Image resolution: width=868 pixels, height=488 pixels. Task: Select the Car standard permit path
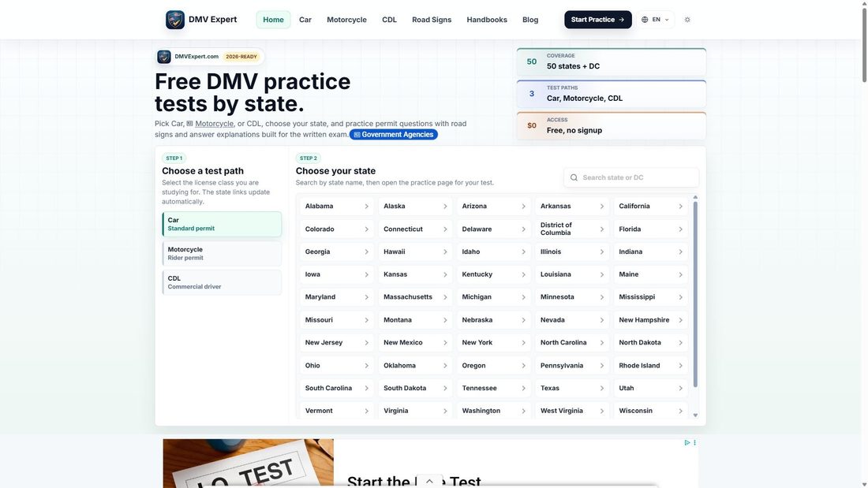pos(222,224)
